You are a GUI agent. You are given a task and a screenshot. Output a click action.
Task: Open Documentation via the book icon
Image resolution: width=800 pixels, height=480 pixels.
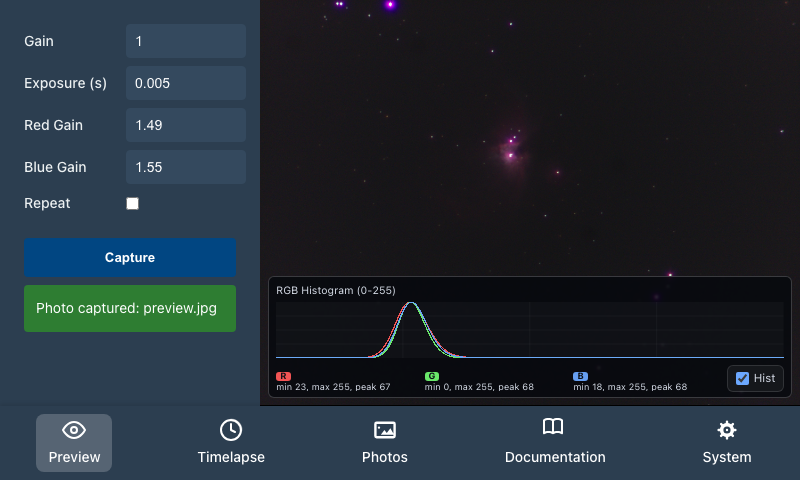click(x=554, y=428)
